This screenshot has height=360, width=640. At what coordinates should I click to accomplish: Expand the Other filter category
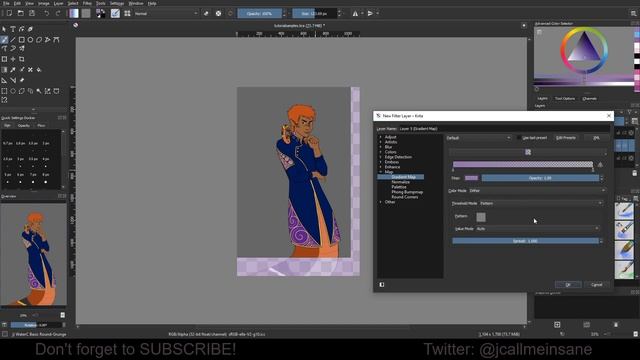pyautogui.click(x=380, y=202)
